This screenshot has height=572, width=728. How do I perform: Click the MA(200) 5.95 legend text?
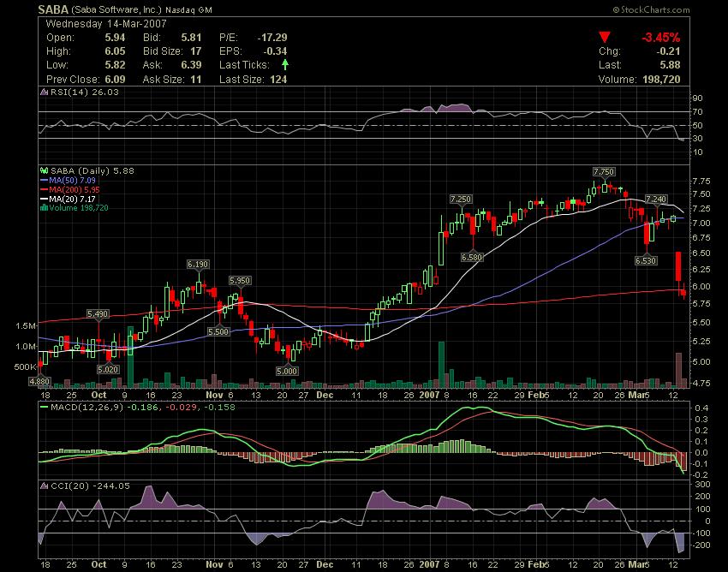75,190
